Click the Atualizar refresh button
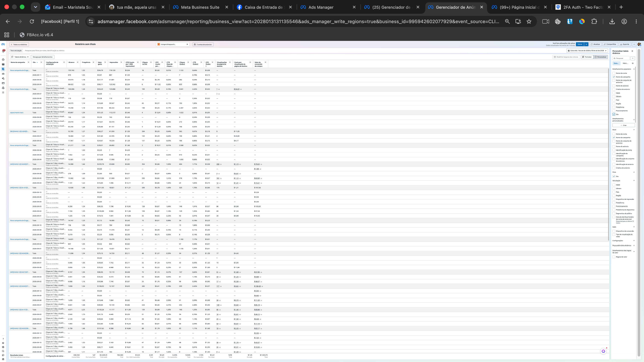The image size is (644, 362). click(596, 44)
